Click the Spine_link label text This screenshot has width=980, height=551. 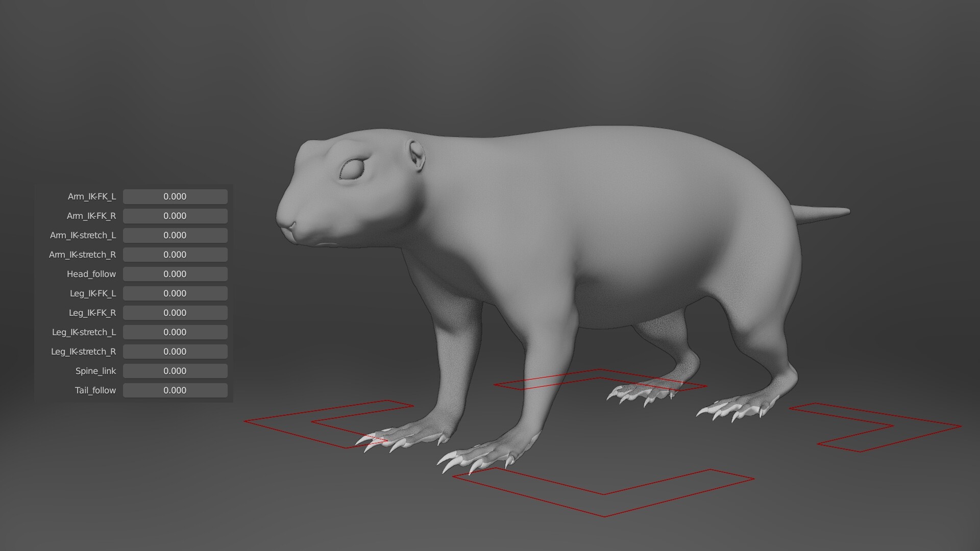click(95, 371)
